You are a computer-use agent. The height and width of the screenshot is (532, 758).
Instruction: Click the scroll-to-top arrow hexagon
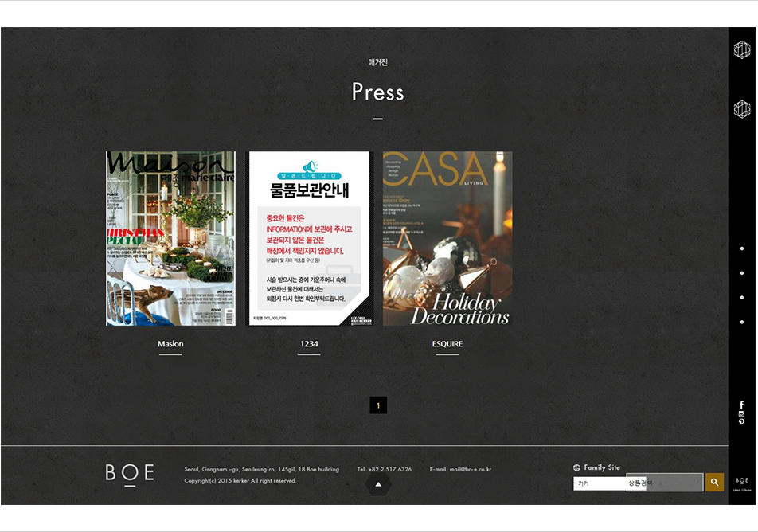pyautogui.click(x=378, y=483)
